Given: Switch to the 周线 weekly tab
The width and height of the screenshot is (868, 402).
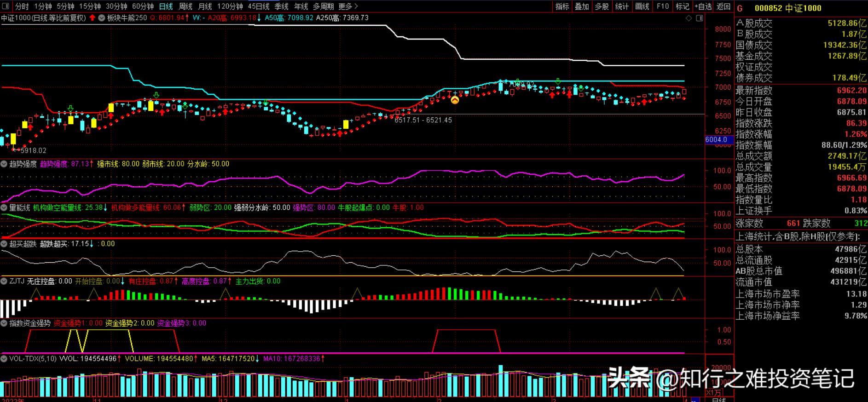Looking at the screenshot, I should click(185, 6).
